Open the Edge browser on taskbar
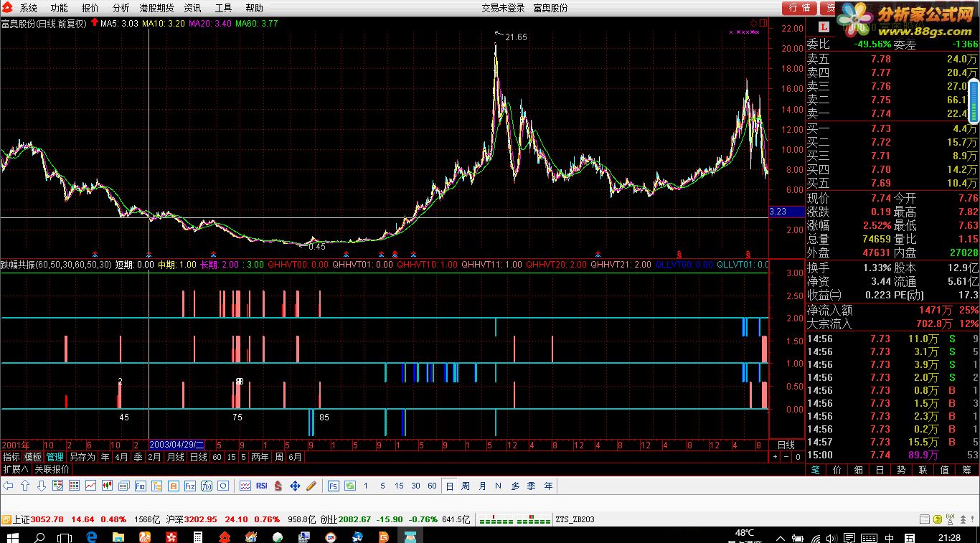The image size is (980, 543). (92, 536)
